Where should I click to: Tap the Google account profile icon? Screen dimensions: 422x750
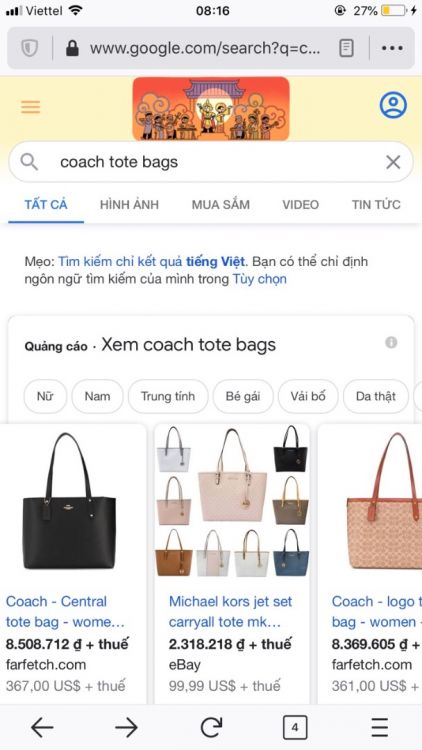click(393, 105)
